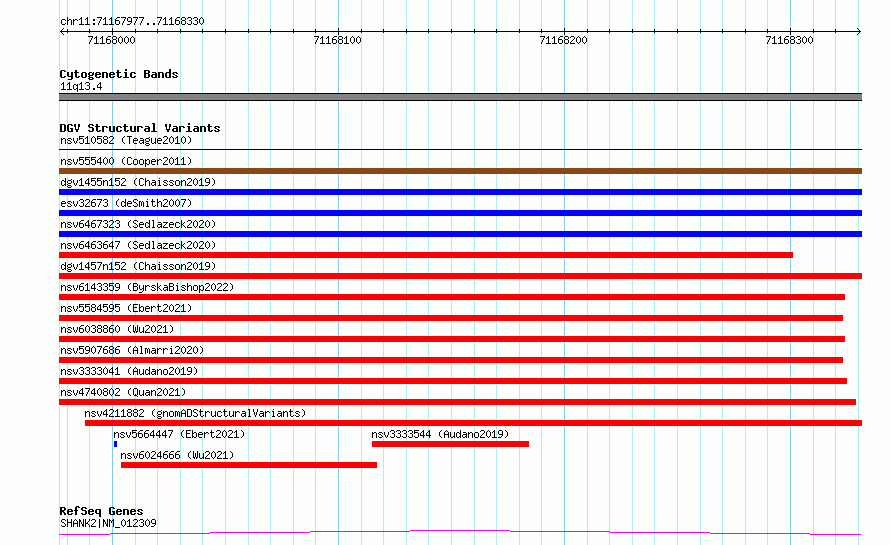Viewport: 890px width, 545px height.
Task: Select the red nsv5907686 variant bar
Action: click(x=451, y=360)
